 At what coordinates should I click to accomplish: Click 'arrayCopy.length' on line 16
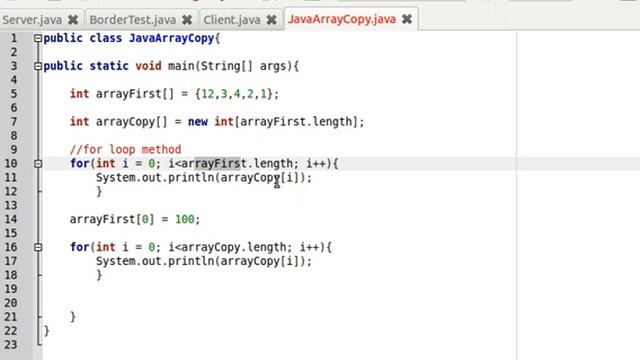pyautogui.click(x=234, y=247)
